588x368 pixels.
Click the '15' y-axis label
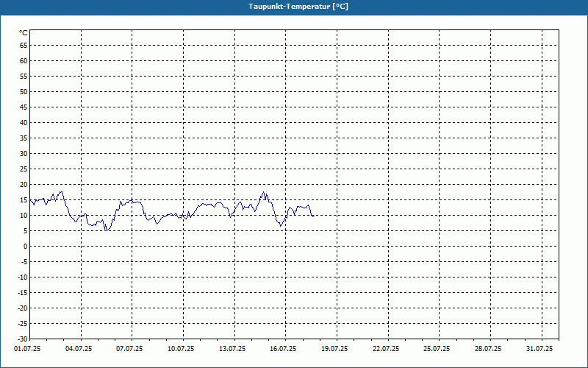coord(24,199)
